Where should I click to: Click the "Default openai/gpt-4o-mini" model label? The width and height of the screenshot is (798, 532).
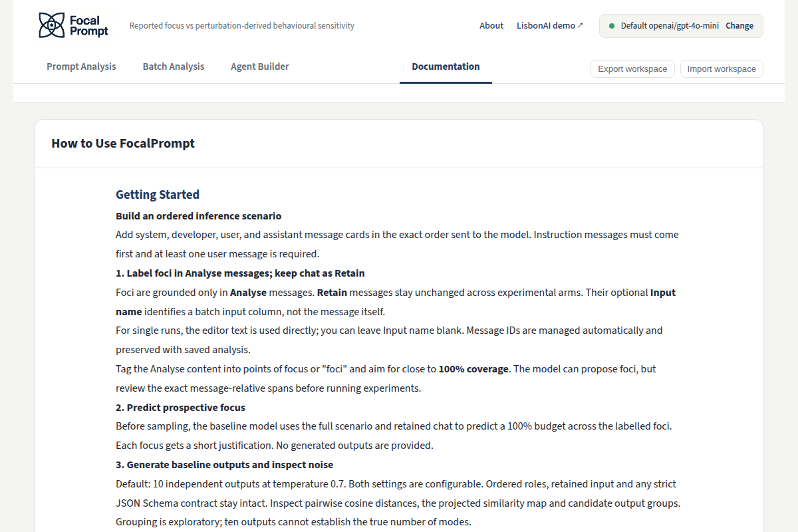tap(670, 26)
